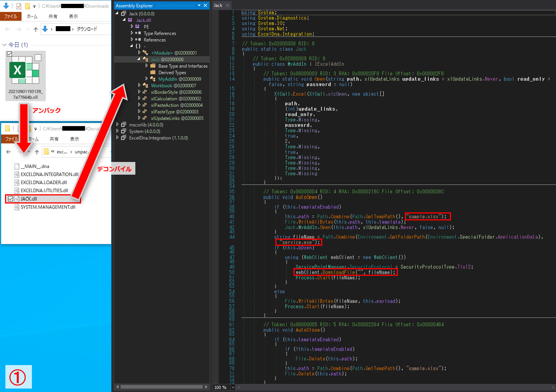Click left arrow of Assembly Explorer horizontal scrollbar

[x=117, y=387]
